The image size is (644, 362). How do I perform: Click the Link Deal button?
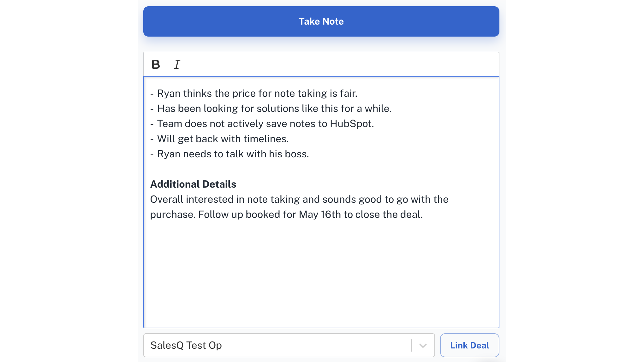(x=469, y=345)
